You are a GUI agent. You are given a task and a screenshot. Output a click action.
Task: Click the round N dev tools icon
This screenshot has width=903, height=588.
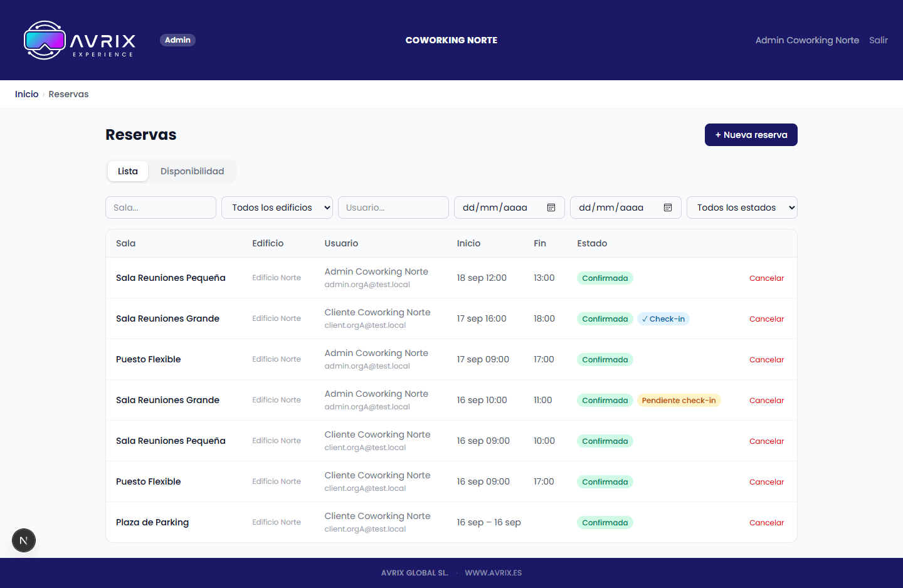(x=24, y=540)
